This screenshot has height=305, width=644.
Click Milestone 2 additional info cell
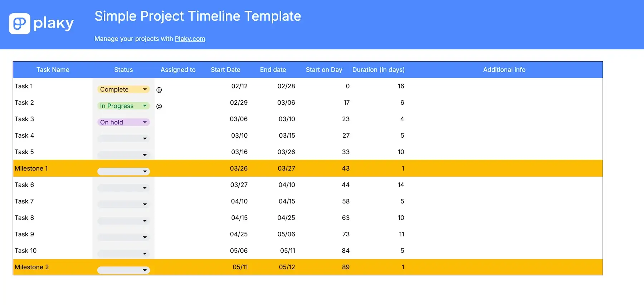click(x=504, y=267)
